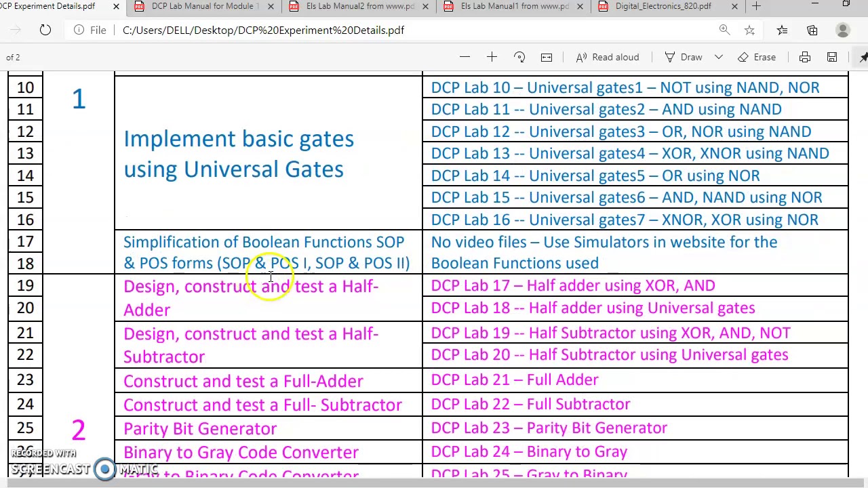Image resolution: width=868 pixels, height=488 pixels.
Task: Open the user profile avatar
Action: [843, 30]
